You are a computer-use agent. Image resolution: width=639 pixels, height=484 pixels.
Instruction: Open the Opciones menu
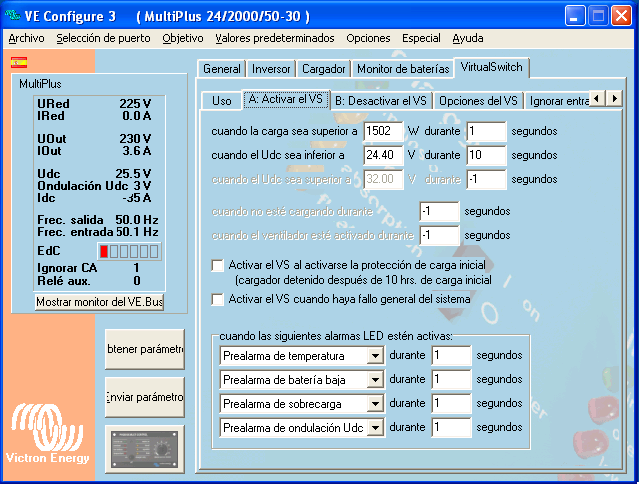tap(368, 38)
